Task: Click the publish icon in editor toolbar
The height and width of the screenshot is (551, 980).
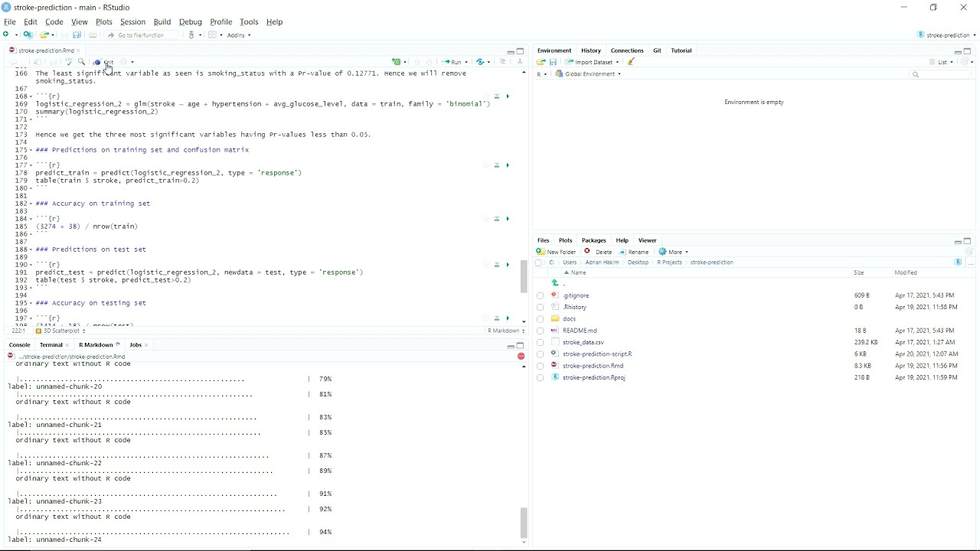Action: coord(480,62)
